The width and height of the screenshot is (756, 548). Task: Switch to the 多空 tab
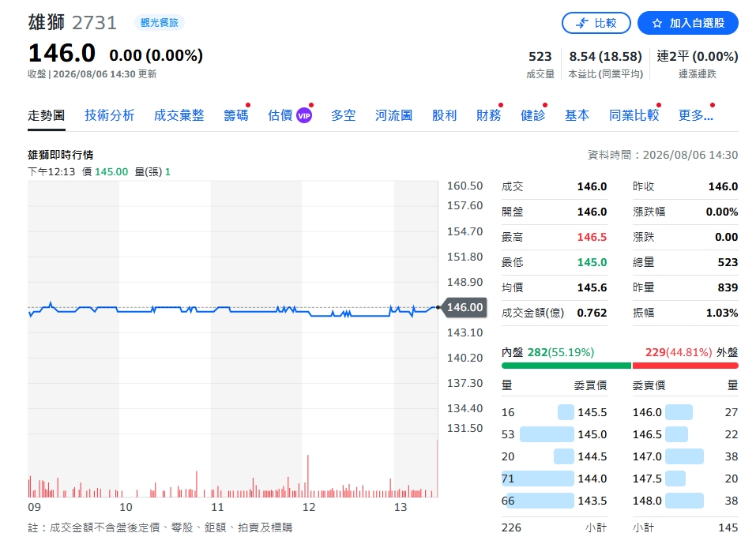344,115
